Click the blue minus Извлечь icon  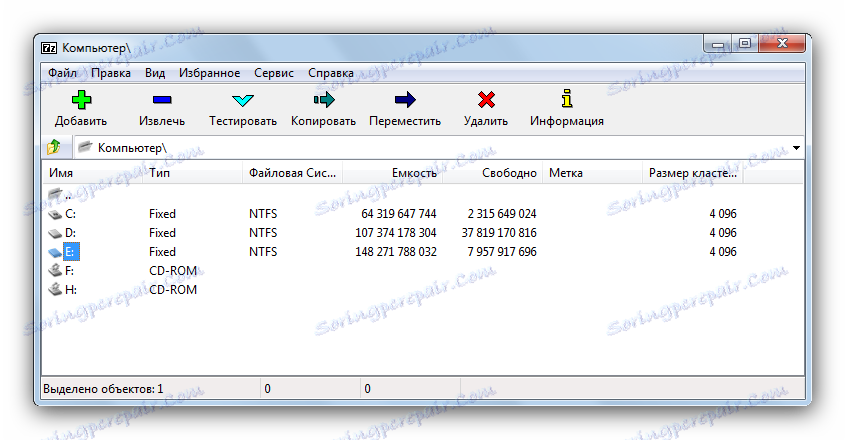click(162, 100)
